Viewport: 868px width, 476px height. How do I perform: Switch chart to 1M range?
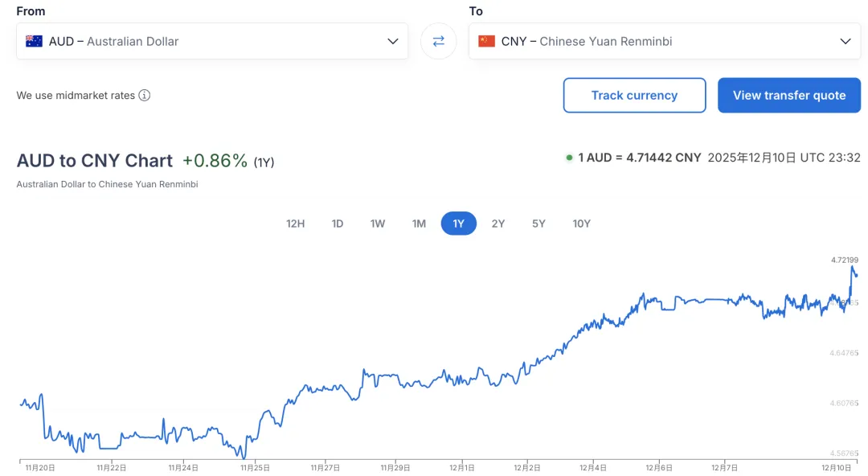tap(419, 224)
